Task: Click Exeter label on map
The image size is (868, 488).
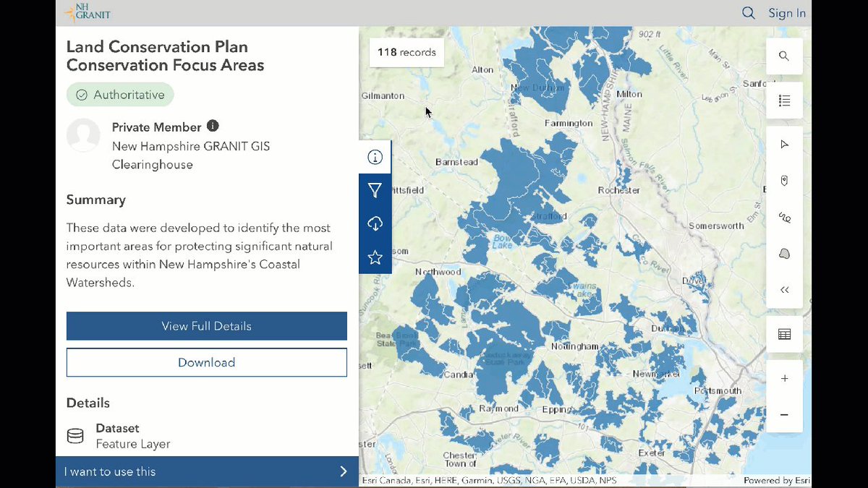Action: [652, 453]
